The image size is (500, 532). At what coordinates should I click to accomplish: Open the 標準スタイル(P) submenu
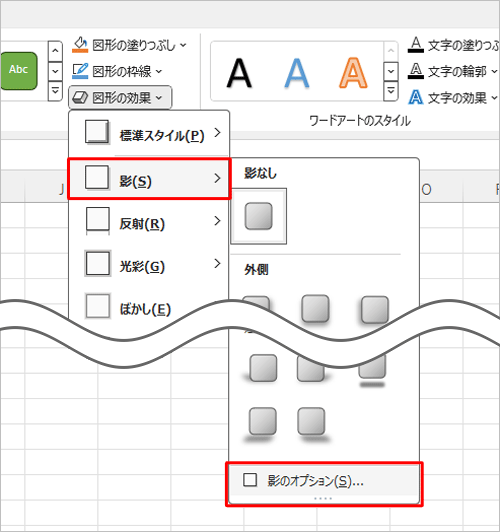click(149, 133)
